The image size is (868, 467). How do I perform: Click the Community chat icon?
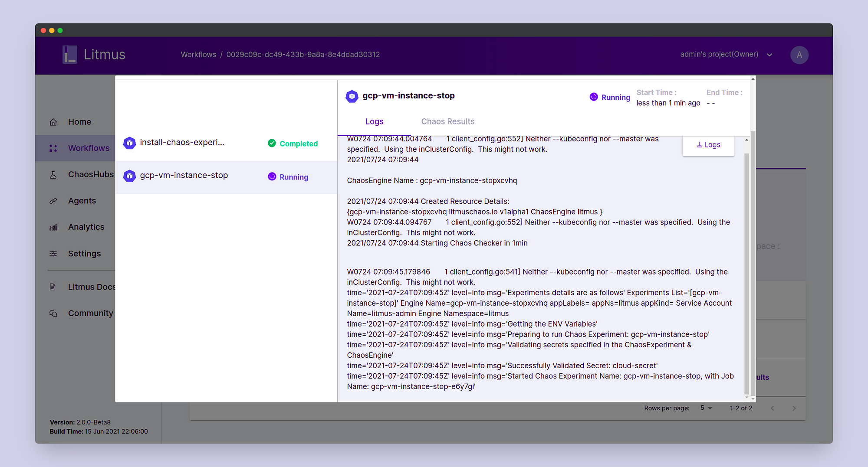coord(53,313)
